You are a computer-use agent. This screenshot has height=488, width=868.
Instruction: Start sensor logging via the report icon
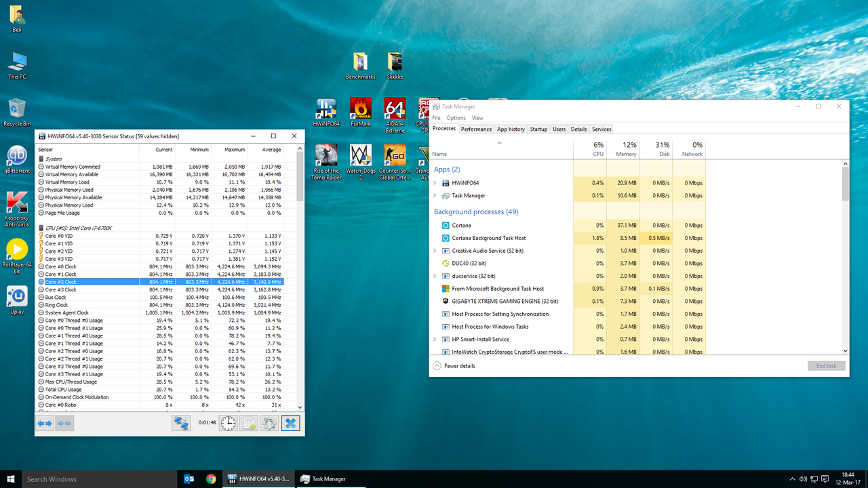(x=248, y=423)
